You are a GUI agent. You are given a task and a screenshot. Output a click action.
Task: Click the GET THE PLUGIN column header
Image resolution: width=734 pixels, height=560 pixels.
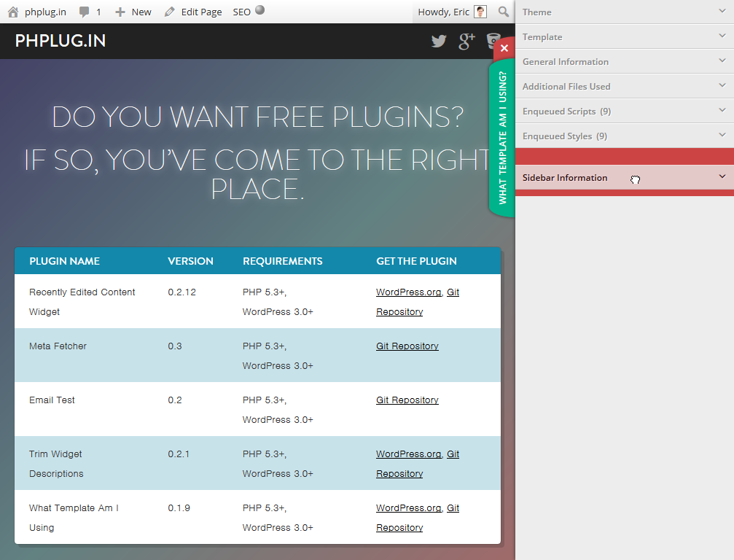pyautogui.click(x=417, y=261)
